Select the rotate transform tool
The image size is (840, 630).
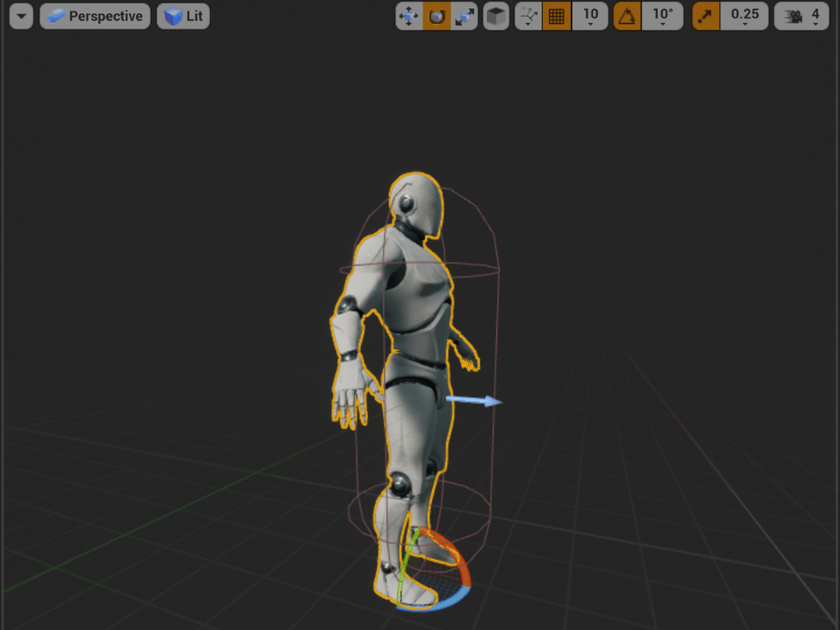[x=436, y=16]
